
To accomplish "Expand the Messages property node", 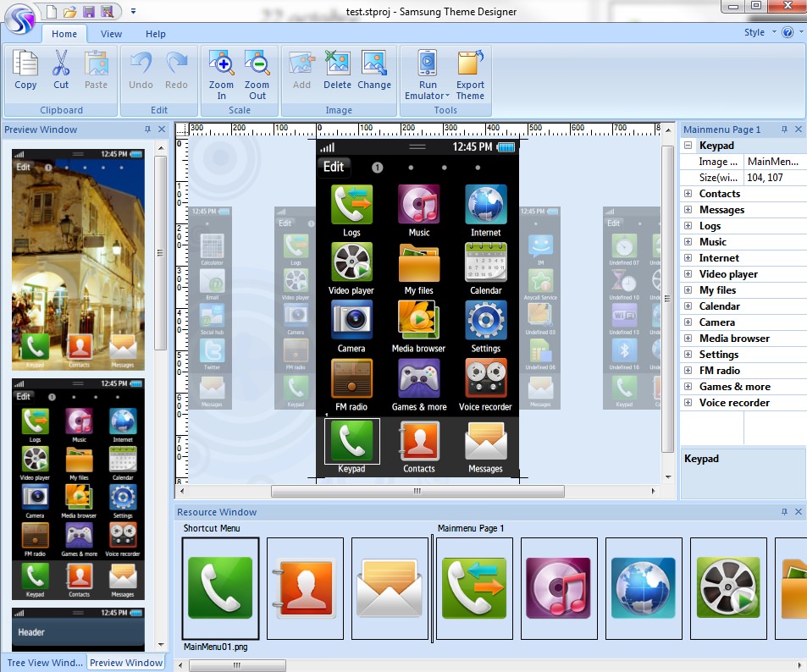I will pos(688,209).
